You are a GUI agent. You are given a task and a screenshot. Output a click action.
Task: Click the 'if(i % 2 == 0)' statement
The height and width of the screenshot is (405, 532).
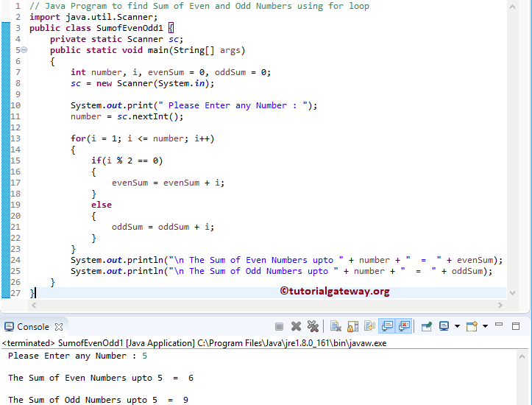click(x=127, y=161)
